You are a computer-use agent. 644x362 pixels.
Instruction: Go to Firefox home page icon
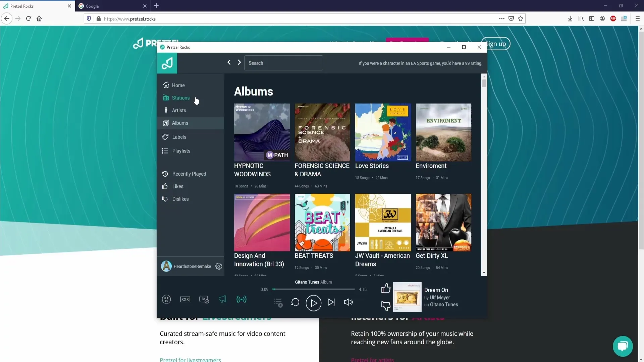(x=39, y=19)
